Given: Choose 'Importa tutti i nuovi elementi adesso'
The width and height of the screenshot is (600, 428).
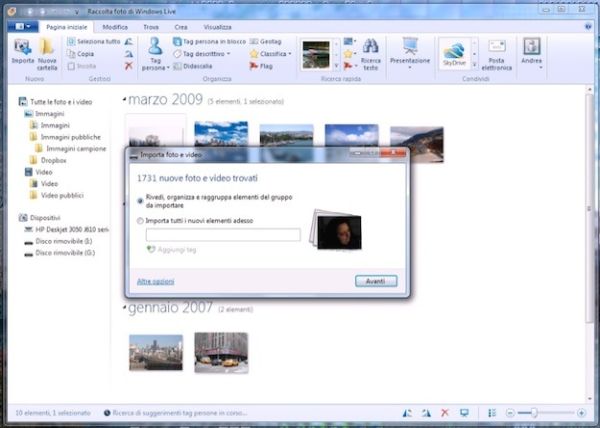Looking at the screenshot, I should pos(139,221).
